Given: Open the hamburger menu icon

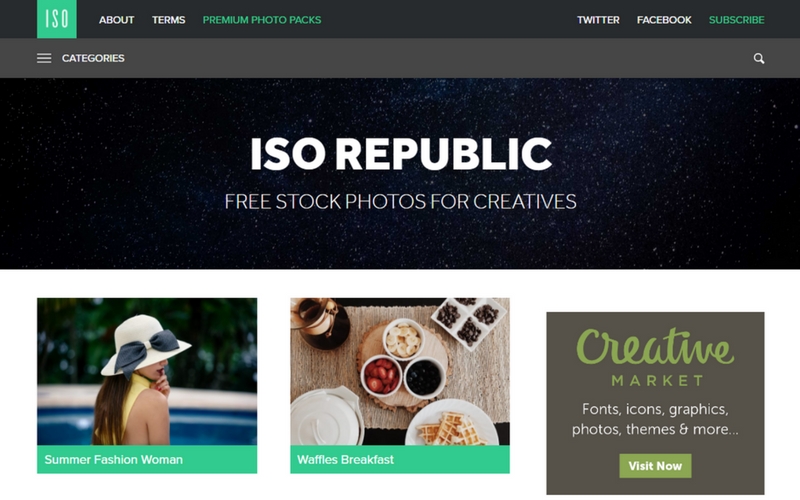Looking at the screenshot, I should [44, 58].
